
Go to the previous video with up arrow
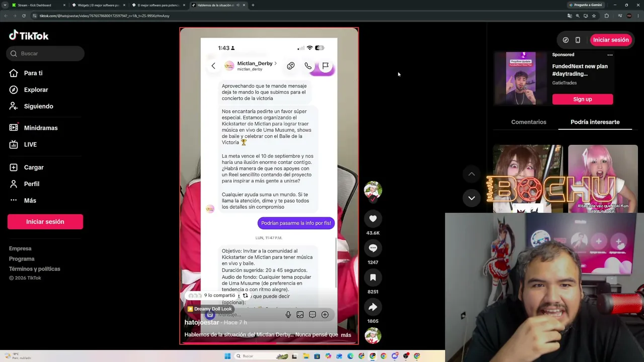click(471, 174)
